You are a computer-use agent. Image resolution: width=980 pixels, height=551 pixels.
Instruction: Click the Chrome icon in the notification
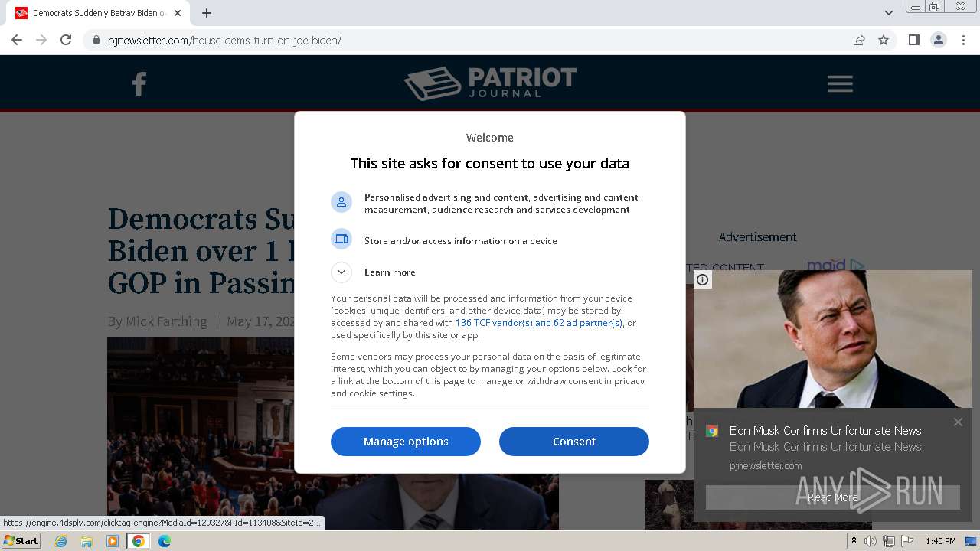[712, 431]
